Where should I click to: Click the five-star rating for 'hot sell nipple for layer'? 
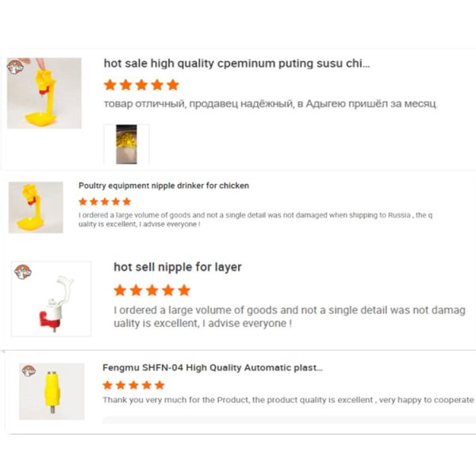(152, 290)
